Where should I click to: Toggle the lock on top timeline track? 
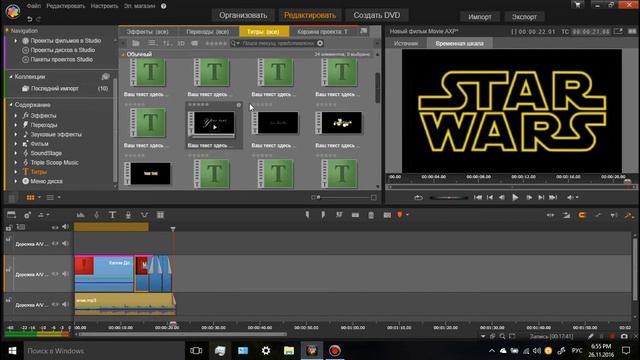(x=8, y=240)
